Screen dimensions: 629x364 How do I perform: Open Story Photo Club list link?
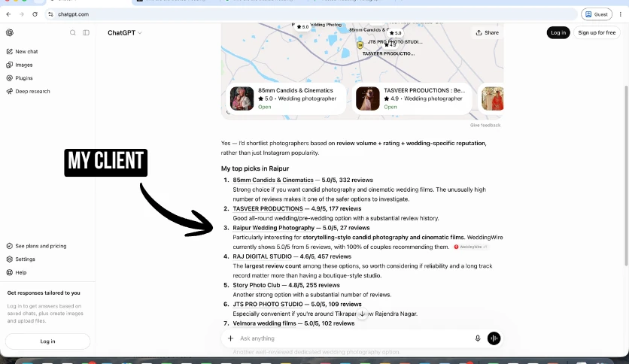[x=257, y=285]
